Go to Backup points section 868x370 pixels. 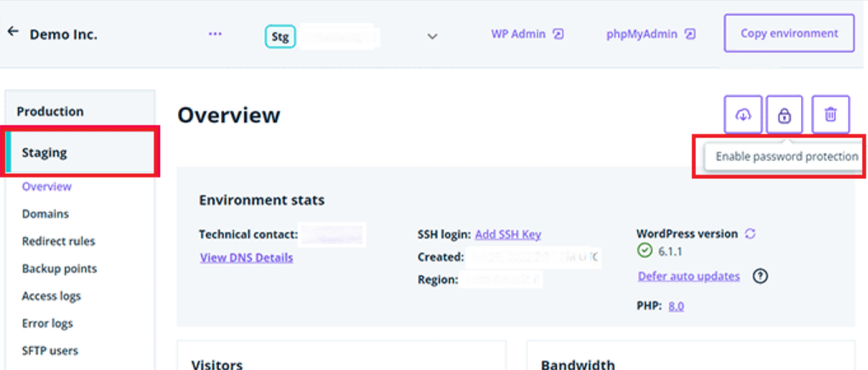point(59,268)
